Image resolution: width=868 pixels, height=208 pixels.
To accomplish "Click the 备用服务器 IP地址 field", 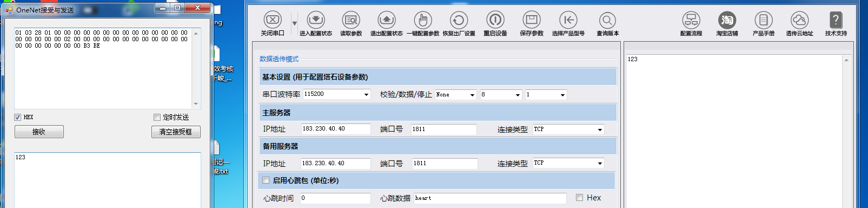I will (x=336, y=163).
